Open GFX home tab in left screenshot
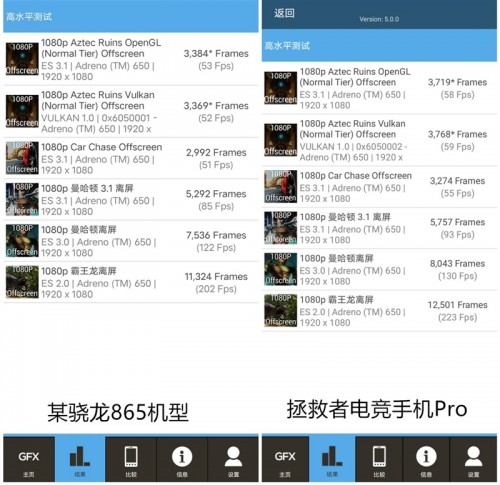Image resolution: width=500 pixels, height=485 pixels. [29, 460]
